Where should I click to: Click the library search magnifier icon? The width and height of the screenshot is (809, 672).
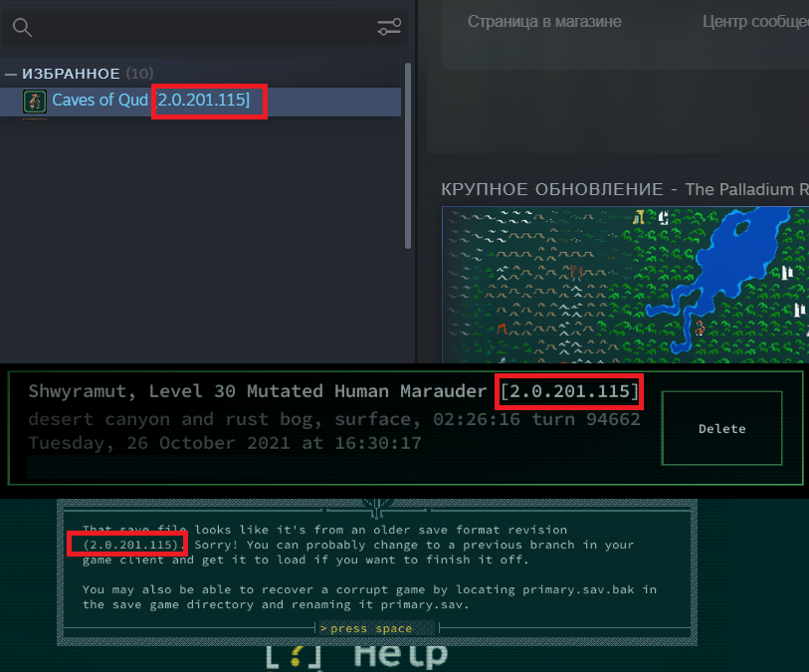(x=22, y=27)
